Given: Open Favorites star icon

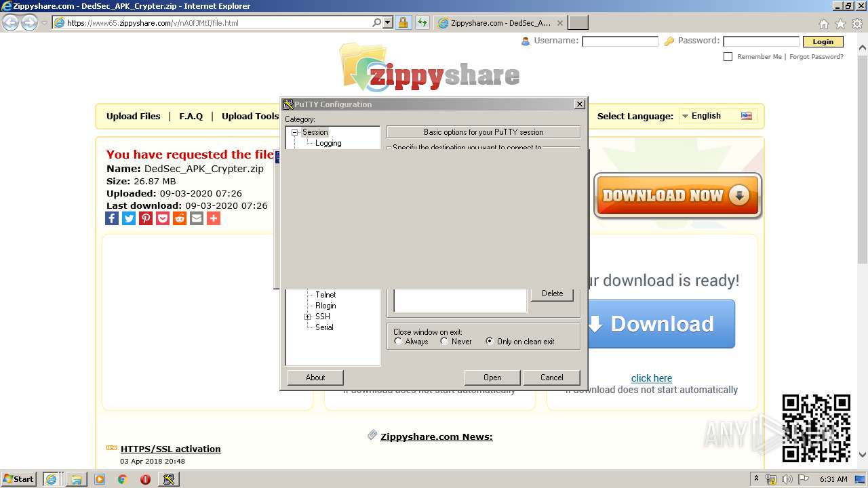Looking at the screenshot, I should 840,24.
